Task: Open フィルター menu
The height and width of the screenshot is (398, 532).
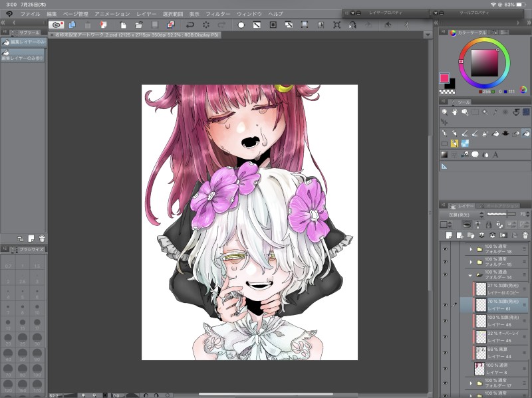Action: point(218,14)
